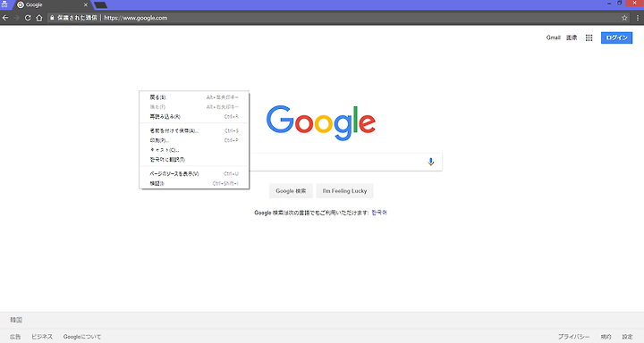Reload the page with the refresh icon

point(28,18)
